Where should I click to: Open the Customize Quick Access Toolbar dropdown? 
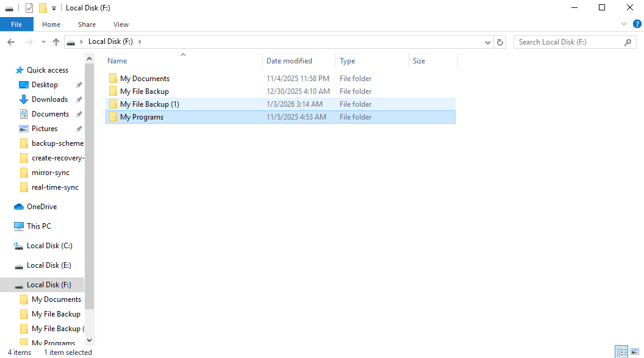pos(54,8)
